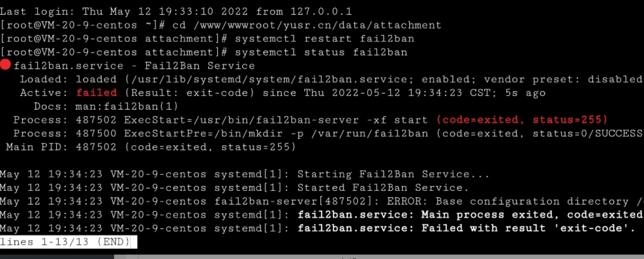
Task: Click the 'man:fail2ban(1)' docs reference
Action: coord(127,106)
